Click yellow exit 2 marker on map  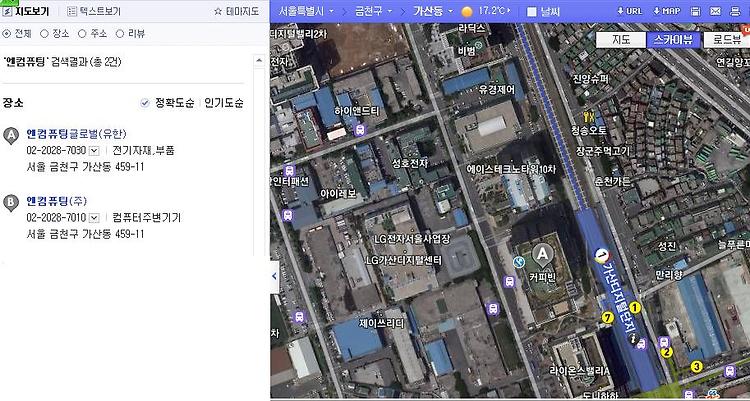pos(666,353)
